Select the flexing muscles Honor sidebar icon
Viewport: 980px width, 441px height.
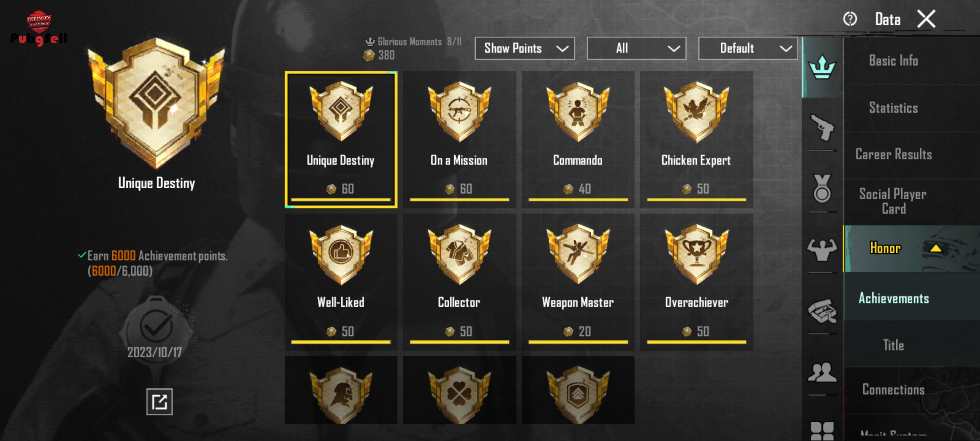[822, 249]
